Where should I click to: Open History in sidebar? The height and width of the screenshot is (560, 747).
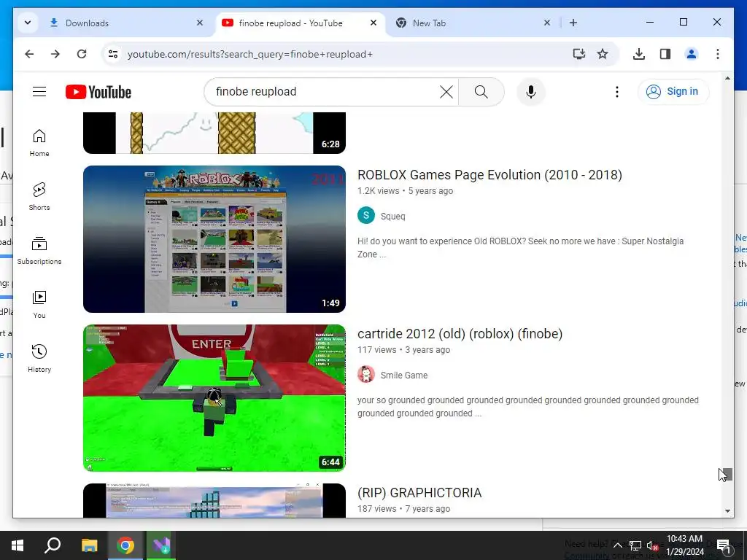tap(39, 359)
